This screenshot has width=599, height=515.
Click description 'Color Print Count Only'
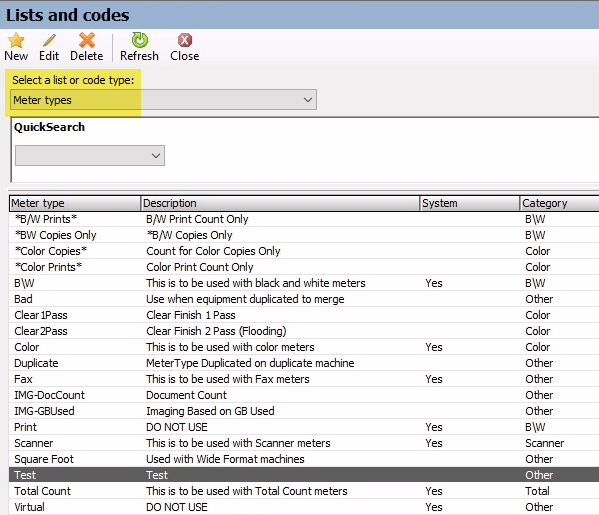200,267
